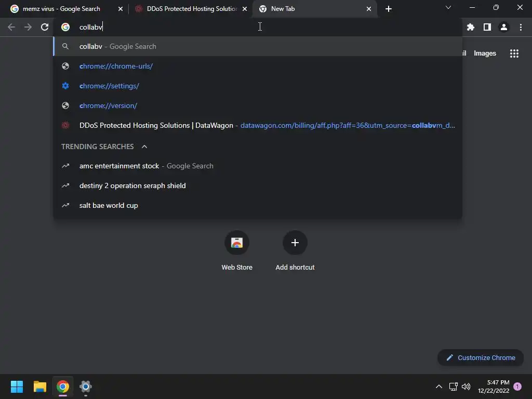
Task: Open the Chrome profile avatar
Action: click(504, 27)
